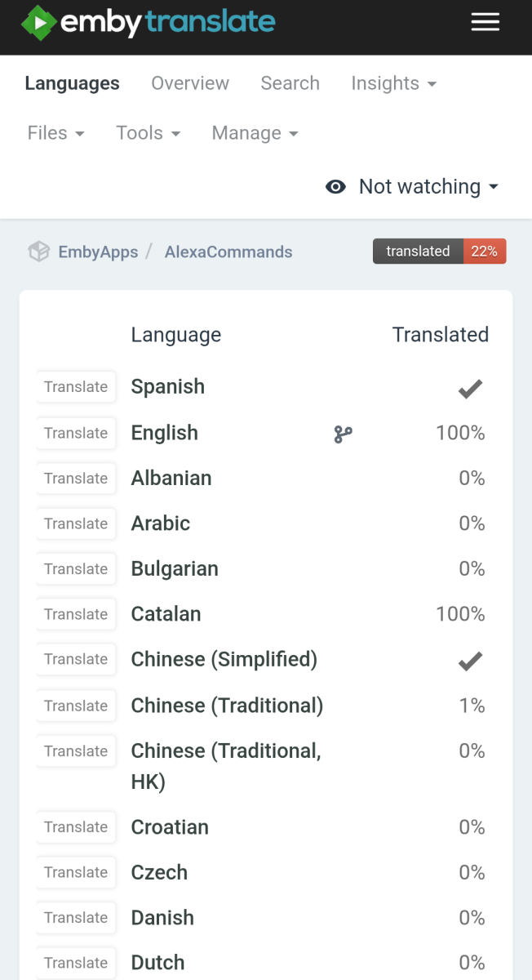
Task: Click the branch icon next to English
Action: tap(343, 434)
